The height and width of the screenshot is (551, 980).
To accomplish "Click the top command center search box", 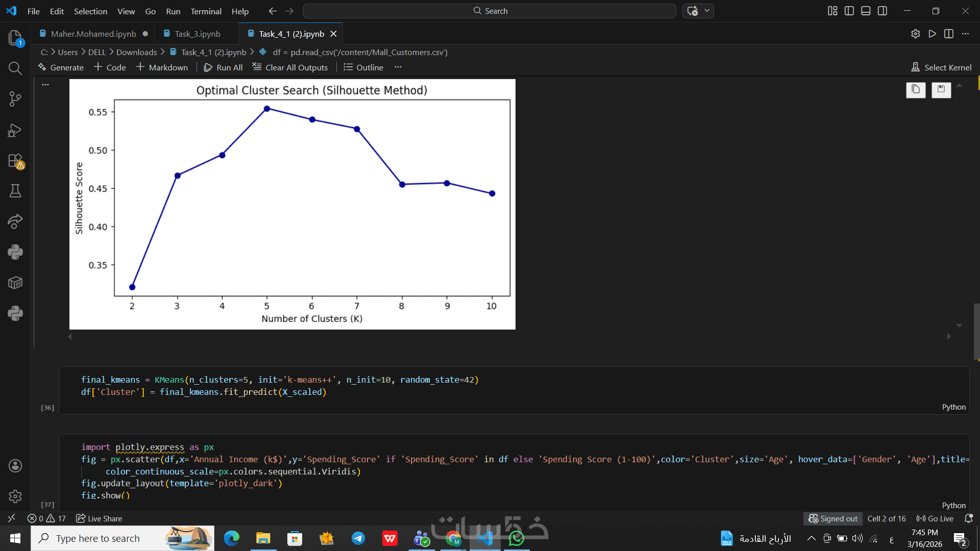I will pos(489,11).
